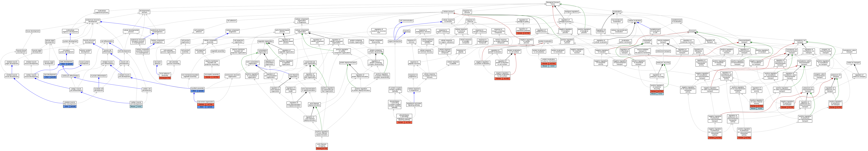
Task: Click the 'cell communication' node
Action: (x=406, y=21)
